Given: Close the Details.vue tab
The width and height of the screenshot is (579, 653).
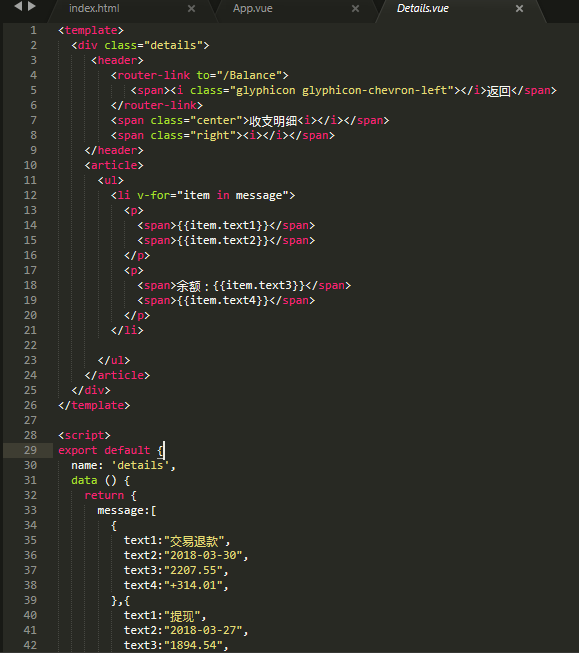Looking at the screenshot, I should (519, 8).
